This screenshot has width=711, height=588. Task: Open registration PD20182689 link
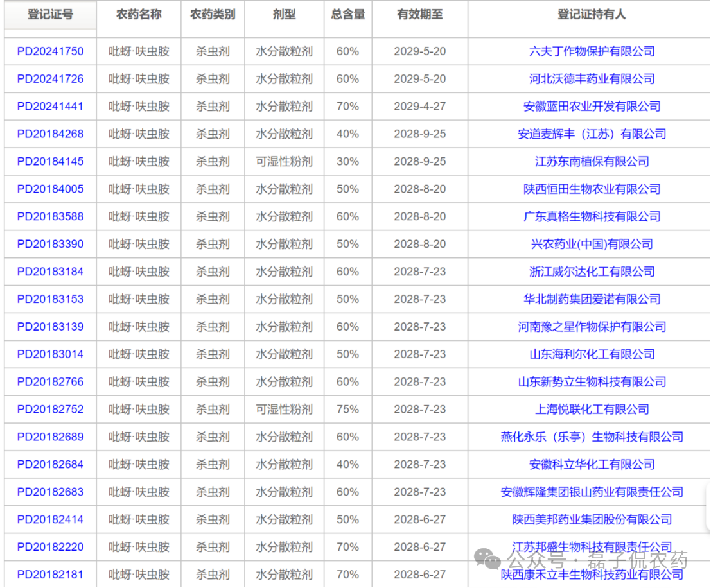(50, 437)
